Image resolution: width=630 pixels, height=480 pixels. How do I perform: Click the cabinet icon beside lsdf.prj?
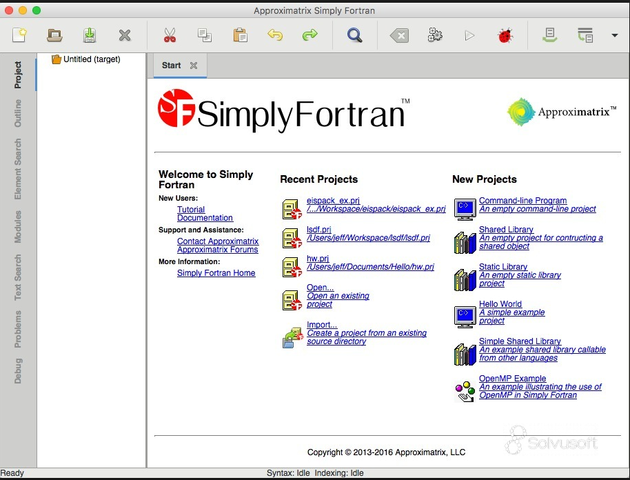pos(292,238)
